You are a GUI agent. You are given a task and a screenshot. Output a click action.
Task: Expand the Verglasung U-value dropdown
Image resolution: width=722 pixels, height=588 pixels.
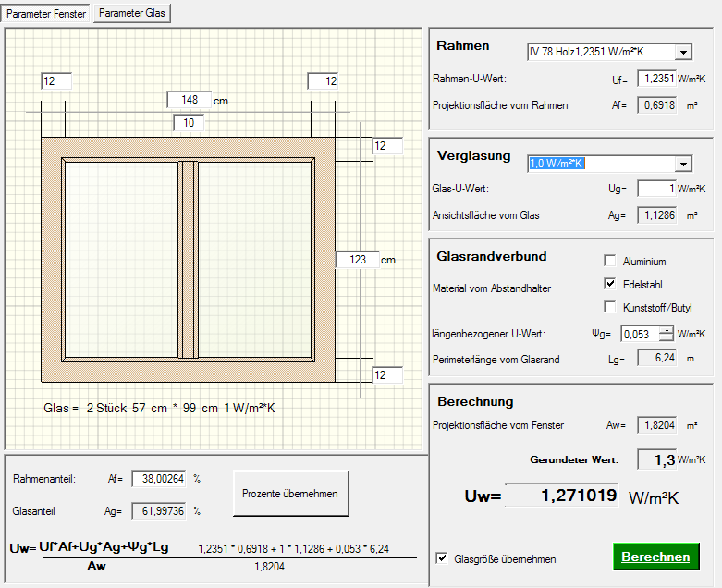683,164
